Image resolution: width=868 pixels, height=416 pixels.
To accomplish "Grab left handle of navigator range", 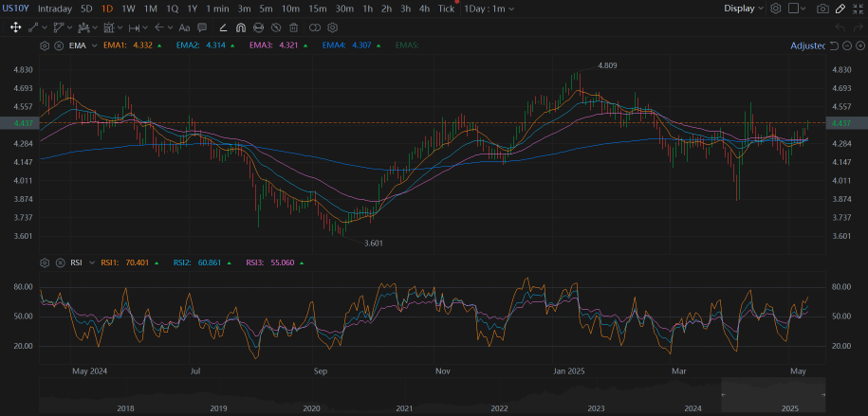I will pyautogui.click(x=723, y=394).
